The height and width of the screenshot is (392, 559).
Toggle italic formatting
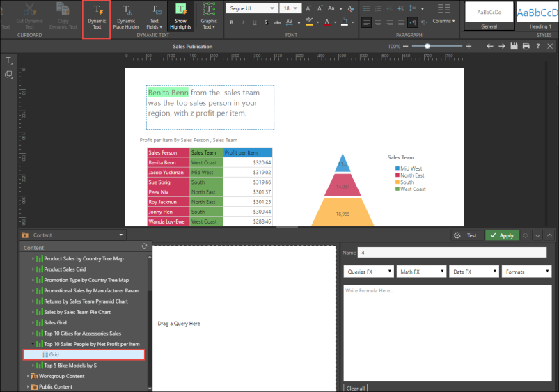click(x=244, y=22)
